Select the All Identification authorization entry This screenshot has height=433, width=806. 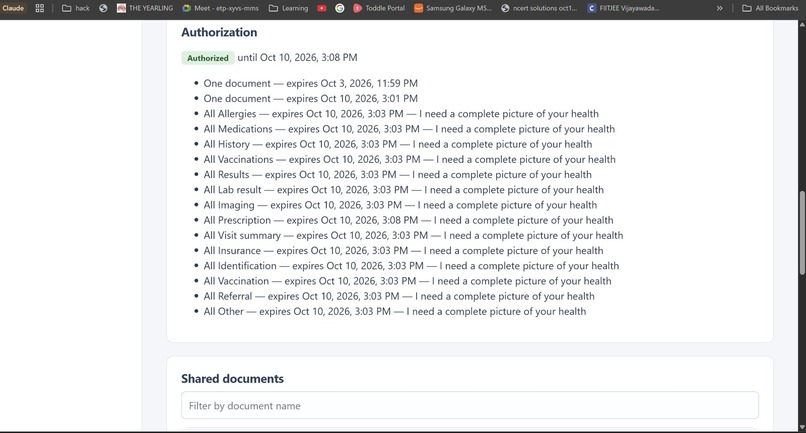click(x=411, y=266)
